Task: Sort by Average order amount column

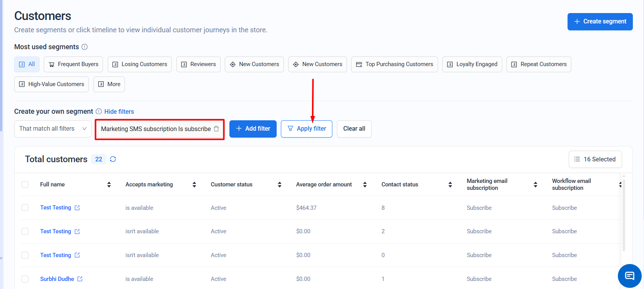Action: 365,184
